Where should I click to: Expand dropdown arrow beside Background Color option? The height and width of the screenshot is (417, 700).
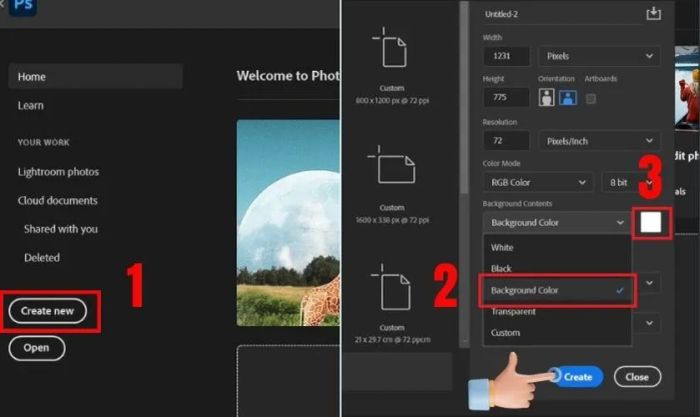click(x=650, y=283)
